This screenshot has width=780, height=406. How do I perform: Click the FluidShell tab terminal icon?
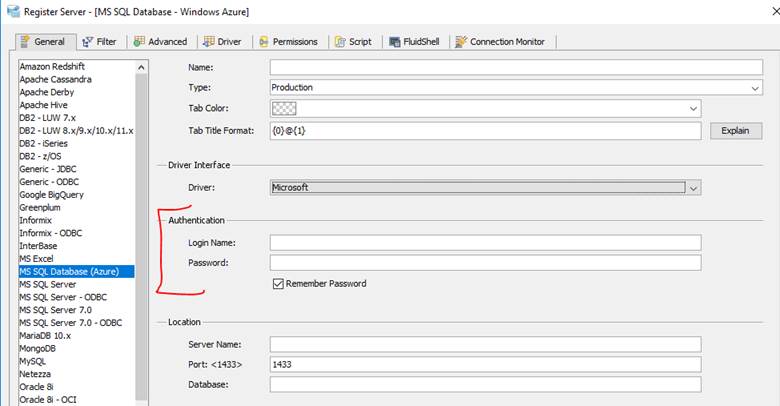tap(394, 42)
